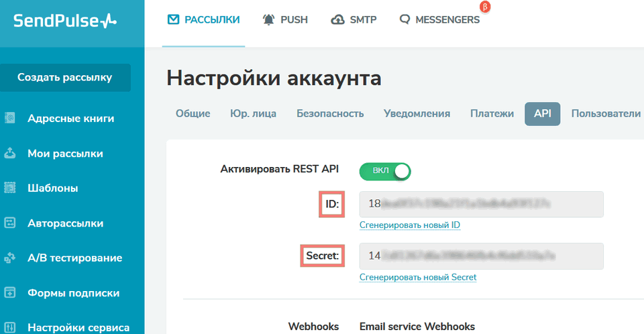The height and width of the screenshot is (334, 644).
Task: Click the envelope icon beside РАССЫЛКИ
Action: (173, 19)
